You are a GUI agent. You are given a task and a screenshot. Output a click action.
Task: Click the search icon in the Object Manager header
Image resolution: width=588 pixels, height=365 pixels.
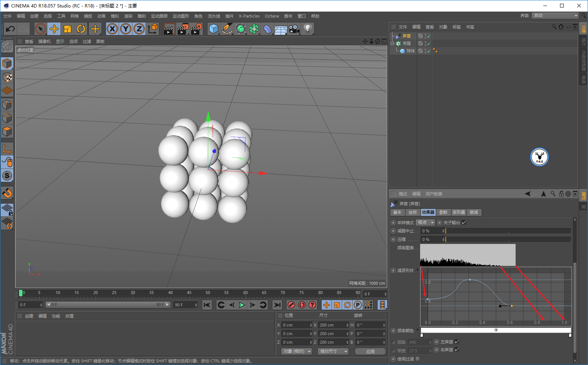pos(554,27)
